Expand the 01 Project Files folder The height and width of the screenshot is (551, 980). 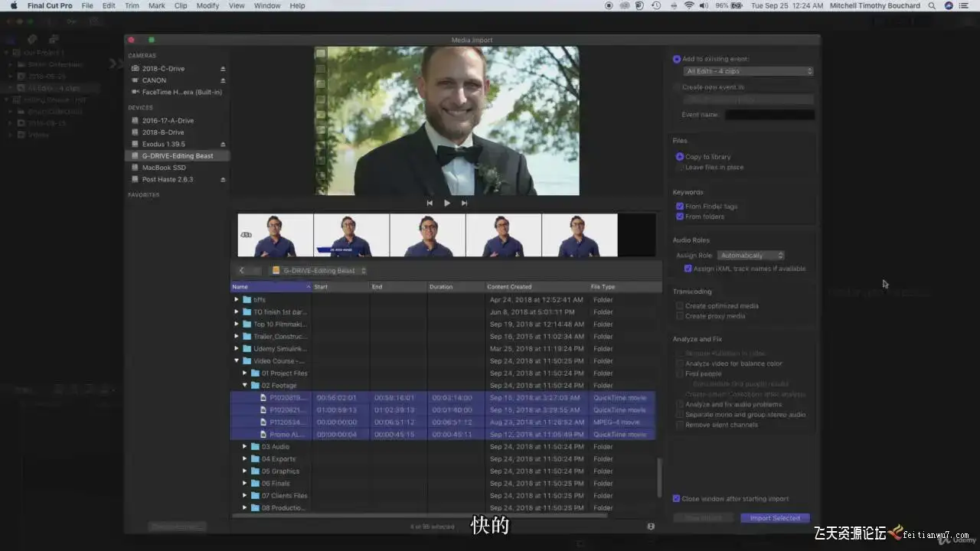(245, 373)
